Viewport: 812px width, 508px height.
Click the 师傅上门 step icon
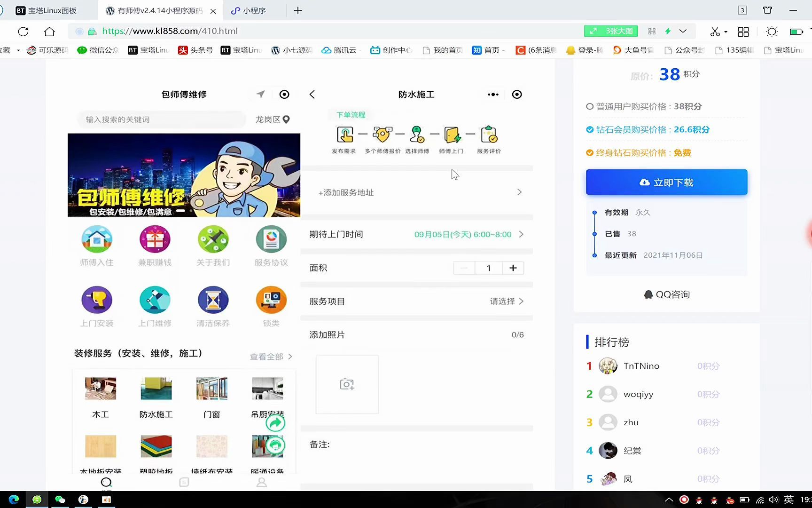(452, 135)
